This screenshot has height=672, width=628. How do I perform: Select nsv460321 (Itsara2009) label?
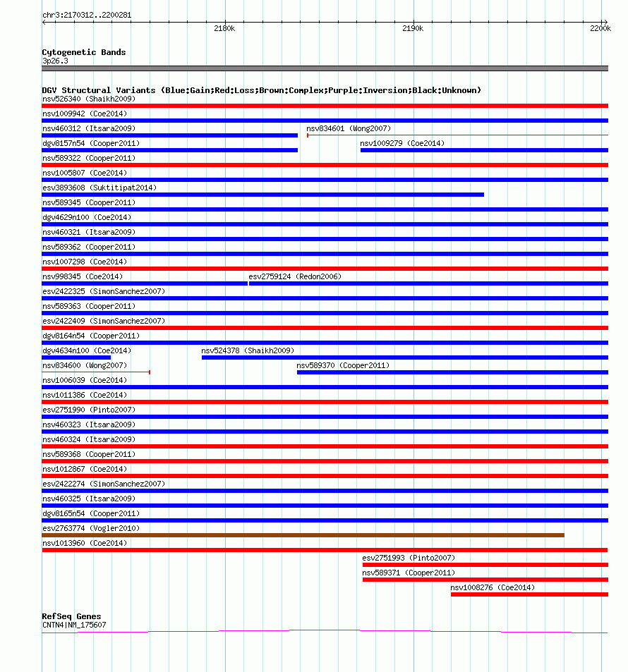[x=89, y=232]
